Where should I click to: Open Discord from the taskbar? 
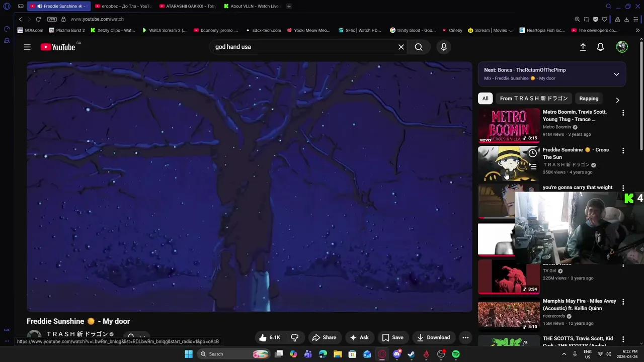(397, 354)
